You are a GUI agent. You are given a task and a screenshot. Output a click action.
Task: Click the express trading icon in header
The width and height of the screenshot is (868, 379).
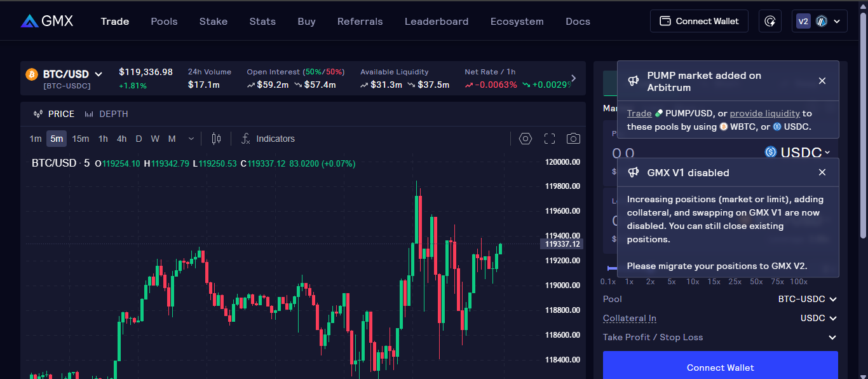tap(770, 21)
